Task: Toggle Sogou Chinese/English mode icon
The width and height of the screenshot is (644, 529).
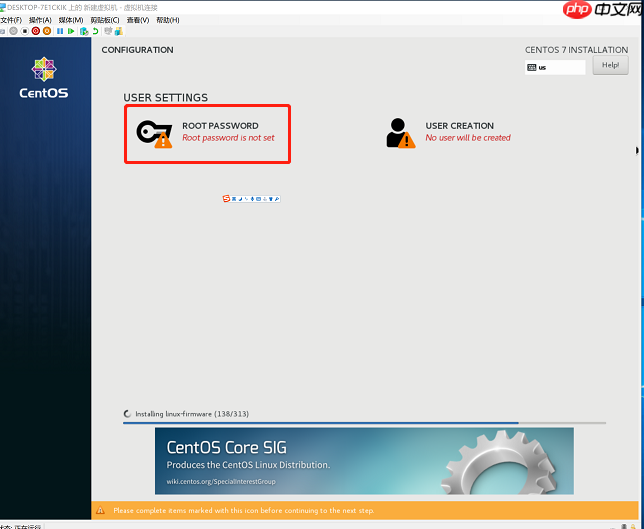Action: (x=234, y=199)
